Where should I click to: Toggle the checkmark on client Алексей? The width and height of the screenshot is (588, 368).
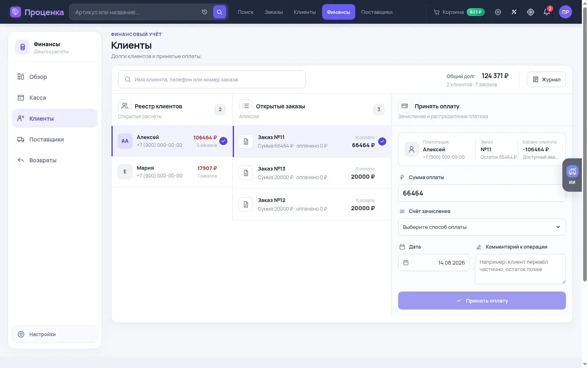click(x=223, y=141)
